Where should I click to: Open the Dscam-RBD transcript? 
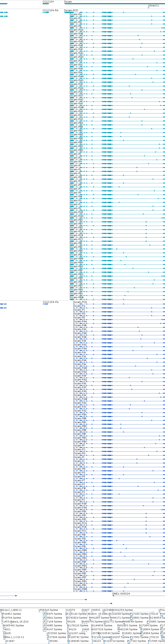76,135
